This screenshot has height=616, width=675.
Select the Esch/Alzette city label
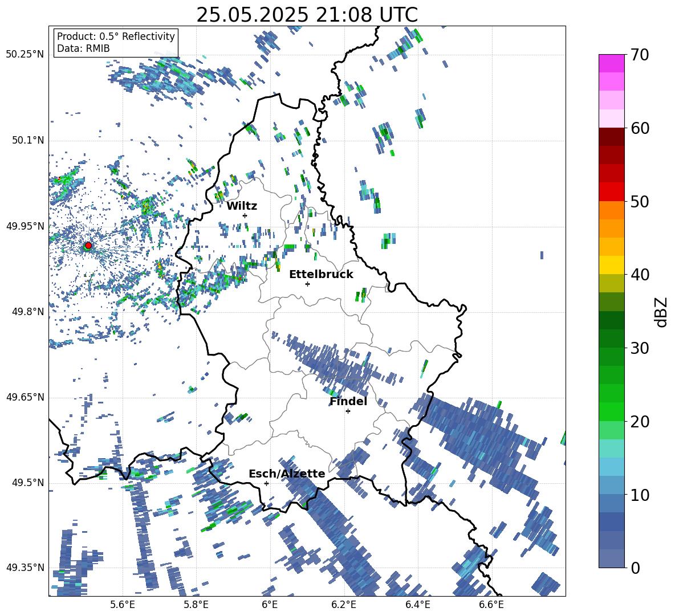coord(287,474)
